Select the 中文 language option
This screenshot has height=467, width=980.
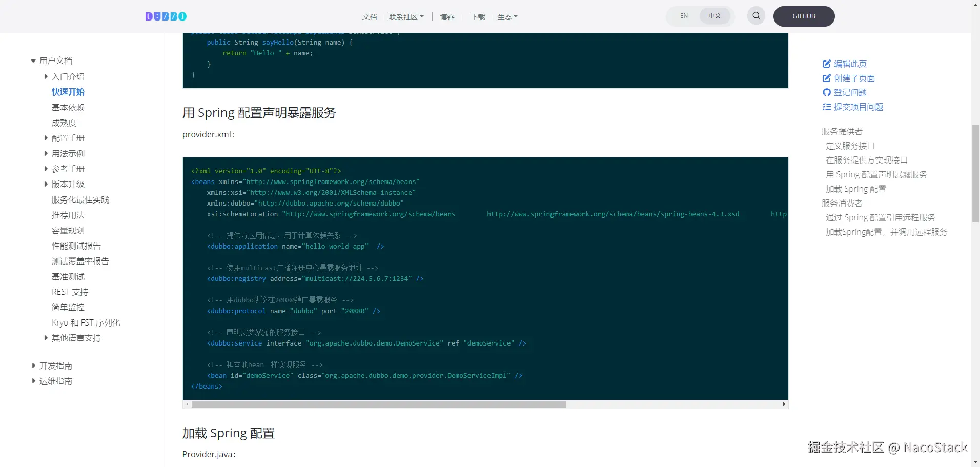pyautogui.click(x=714, y=16)
